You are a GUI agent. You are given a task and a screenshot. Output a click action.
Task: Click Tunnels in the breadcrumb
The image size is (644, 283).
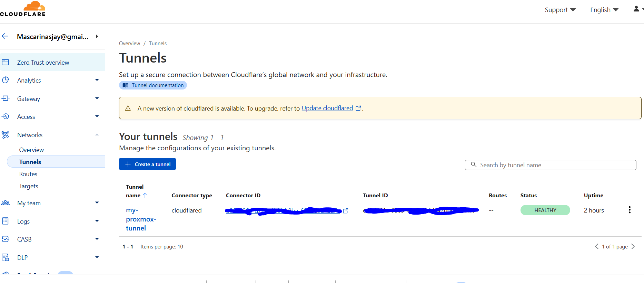(x=158, y=44)
